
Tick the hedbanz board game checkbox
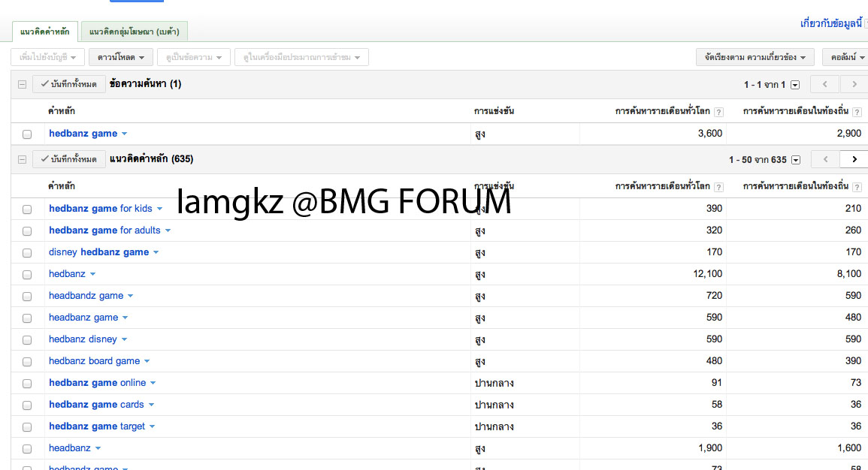point(27,362)
